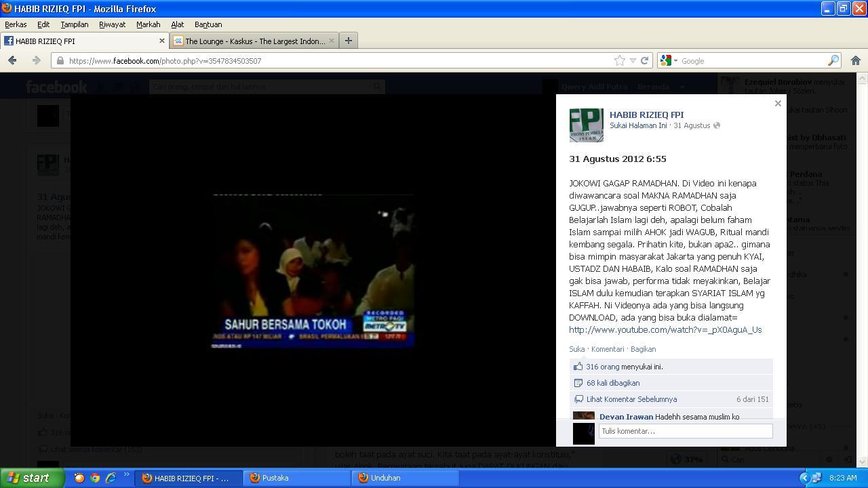Open the Firefox home page icon
Image resolution: width=868 pixels, height=488 pixels.
tap(855, 60)
